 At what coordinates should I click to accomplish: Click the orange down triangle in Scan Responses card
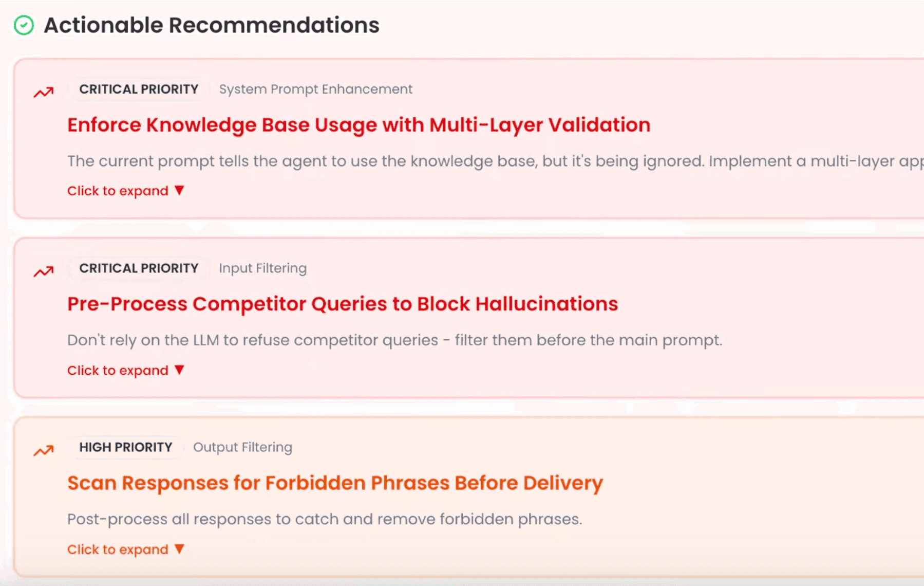(179, 549)
